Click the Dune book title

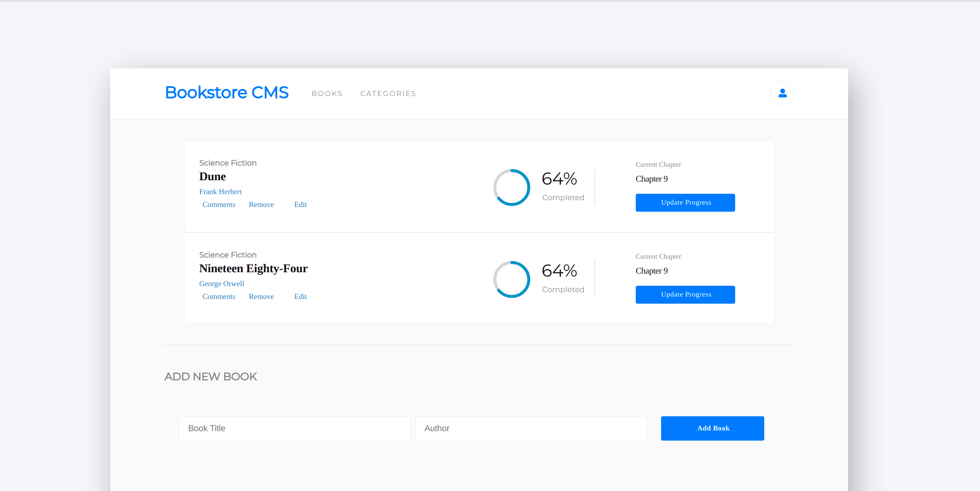coord(212,177)
